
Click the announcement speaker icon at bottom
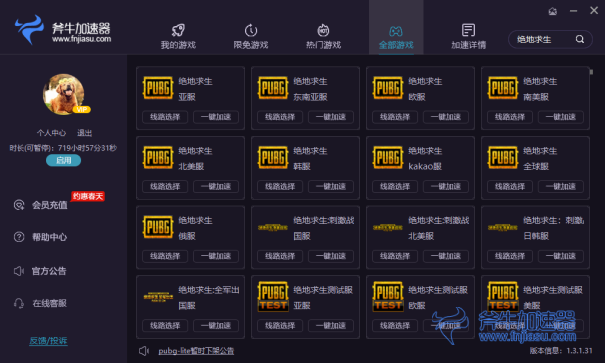pyautogui.click(x=144, y=351)
